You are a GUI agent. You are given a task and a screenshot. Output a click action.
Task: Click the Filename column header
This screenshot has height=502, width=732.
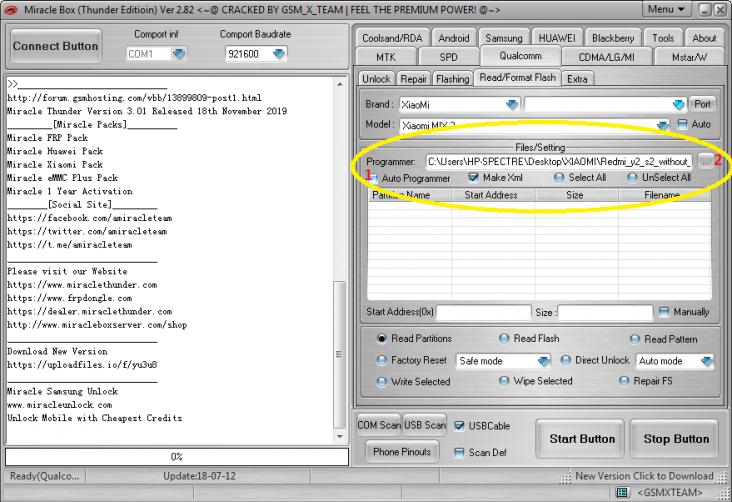pos(665,195)
